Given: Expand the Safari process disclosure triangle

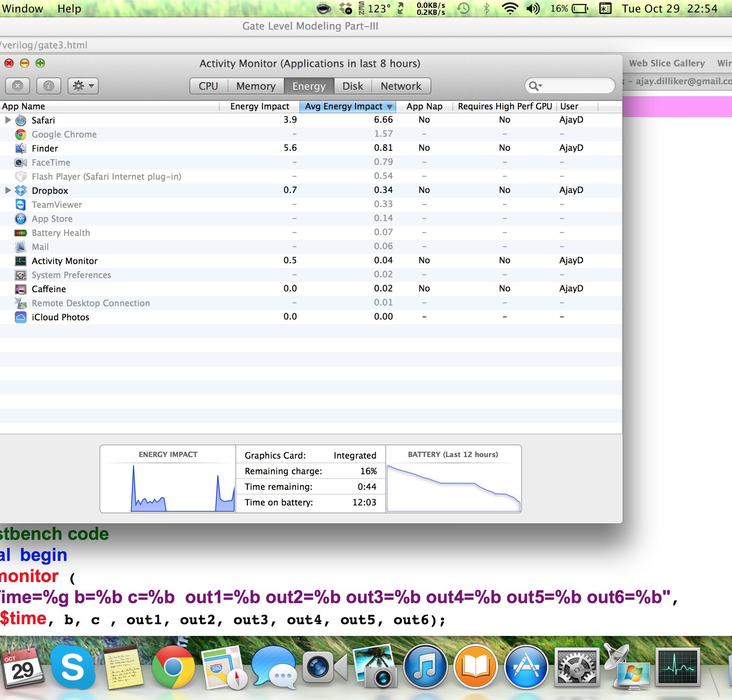Looking at the screenshot, I should [8, 120].
